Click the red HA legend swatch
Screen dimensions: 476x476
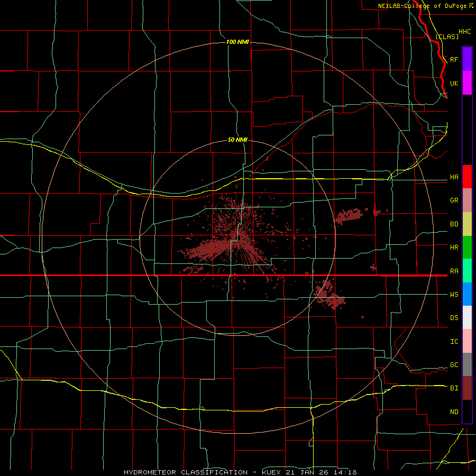coord(467,177)
